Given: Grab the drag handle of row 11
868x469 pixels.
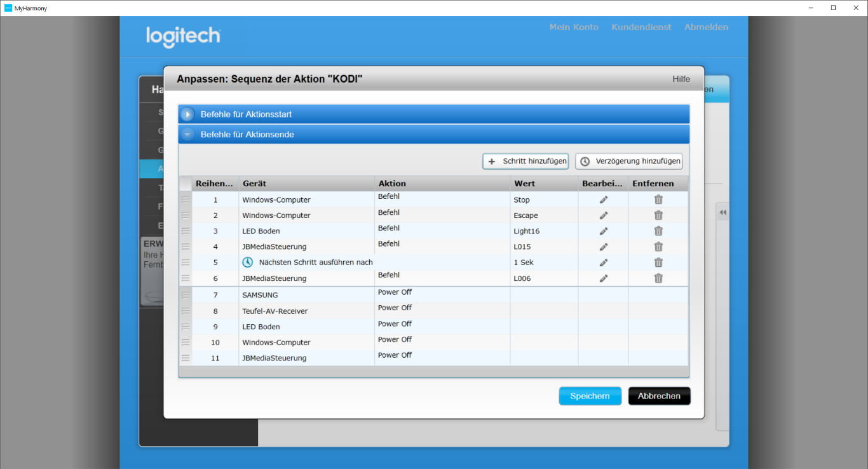Looking at the screenshot, I should [186, 358].
